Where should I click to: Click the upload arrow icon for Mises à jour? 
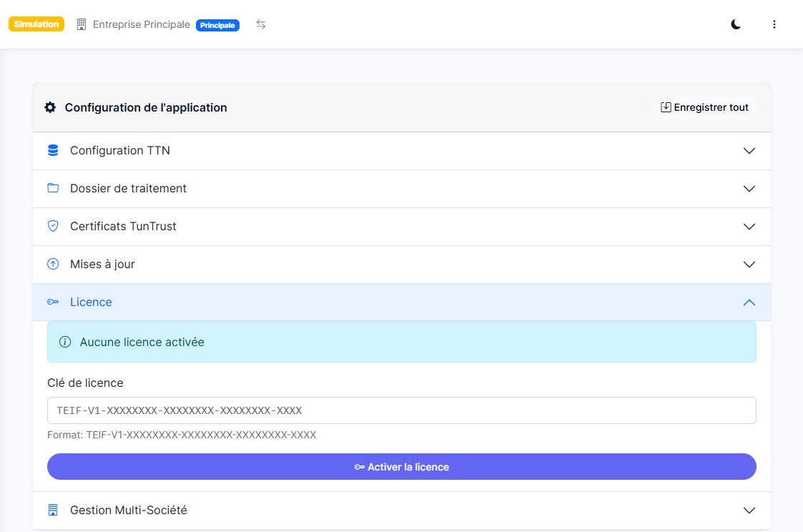click(x=53, y=264)
